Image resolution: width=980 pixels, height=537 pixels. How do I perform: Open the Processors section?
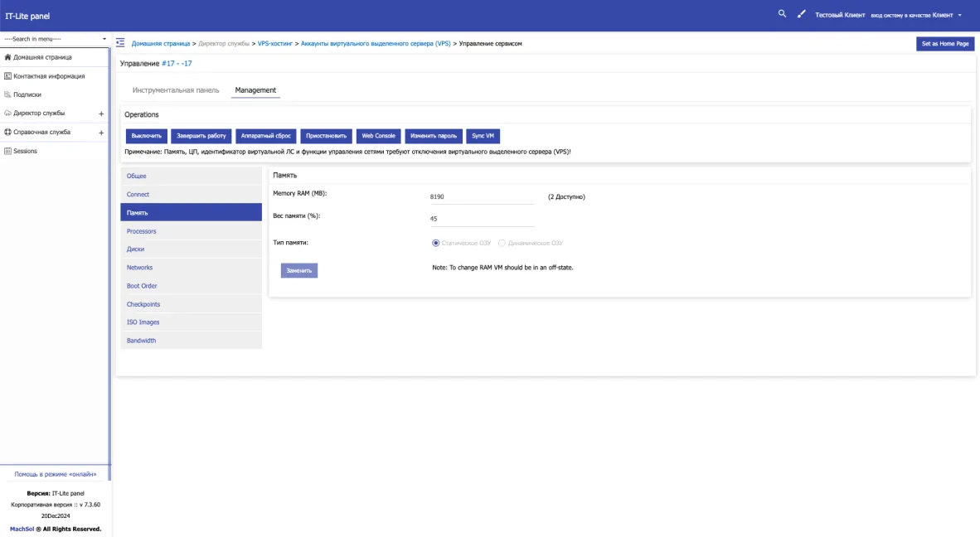click(192, 231)
